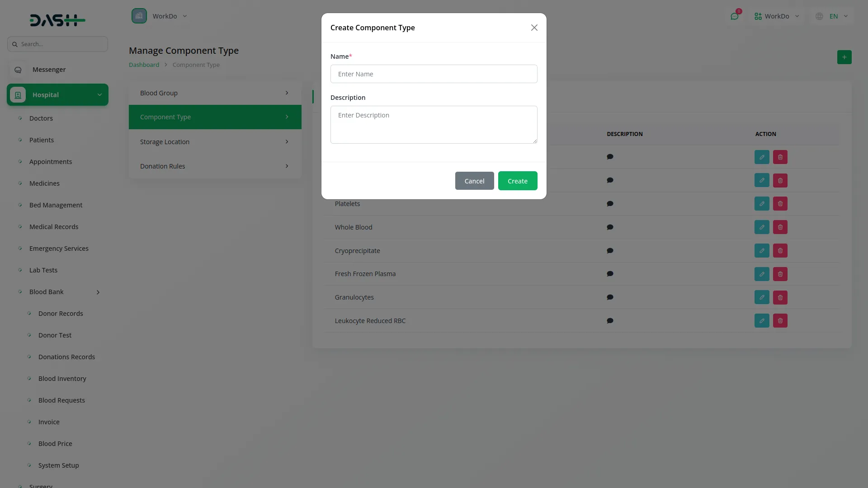Click the Hospital module icon in sidebar
868x488 pixels.
coord(18,95)
